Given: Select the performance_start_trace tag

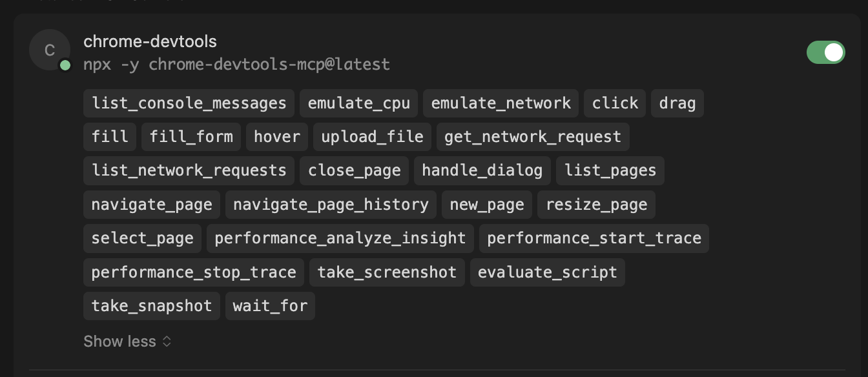Looking at the screenshot, I should [x=594, y=238].
